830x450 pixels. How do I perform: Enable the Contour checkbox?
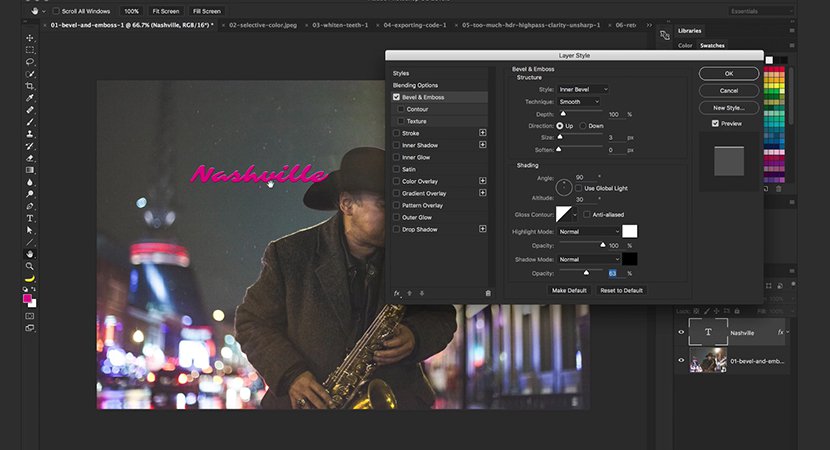[401, 109]
